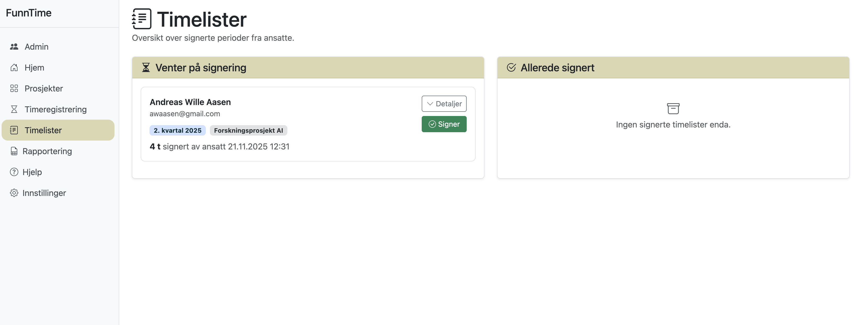The width and height of the screenshot is (868, 325).
Task: Click the 2. kvartal 2025 badge
Action: [177, 130]
